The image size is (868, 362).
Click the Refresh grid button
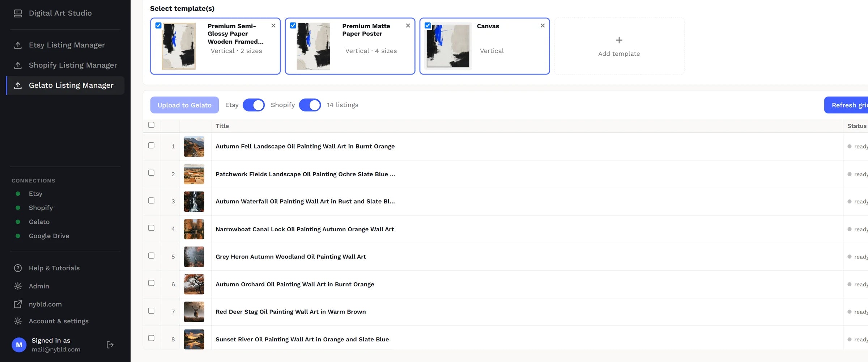[x=846, y=105]
